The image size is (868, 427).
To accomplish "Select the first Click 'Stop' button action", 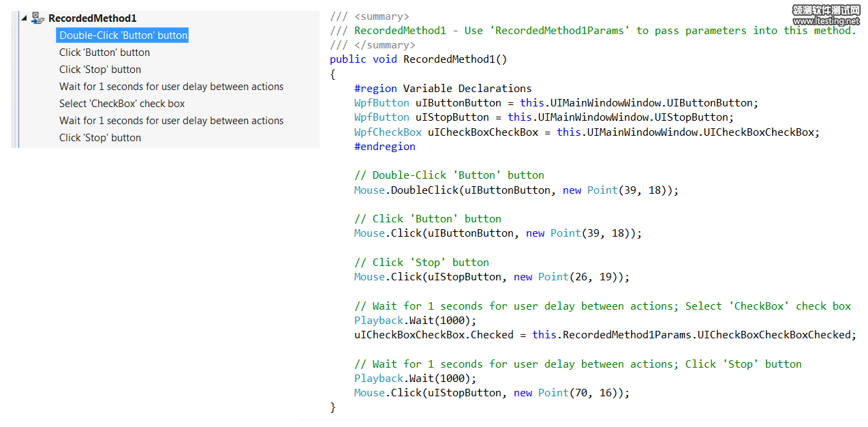I will click(100, 70).
